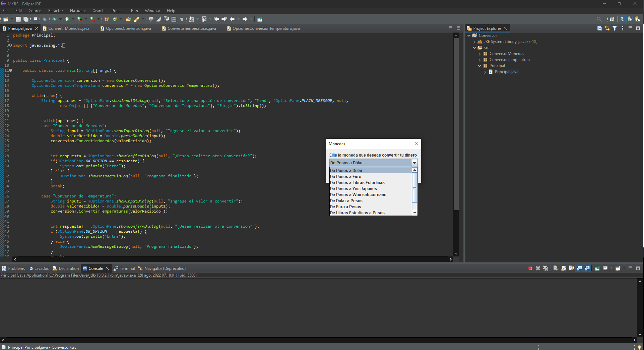Screen dimensions: 644x350
Task: Click the Coverage run icon
Action: click(80, 19)
